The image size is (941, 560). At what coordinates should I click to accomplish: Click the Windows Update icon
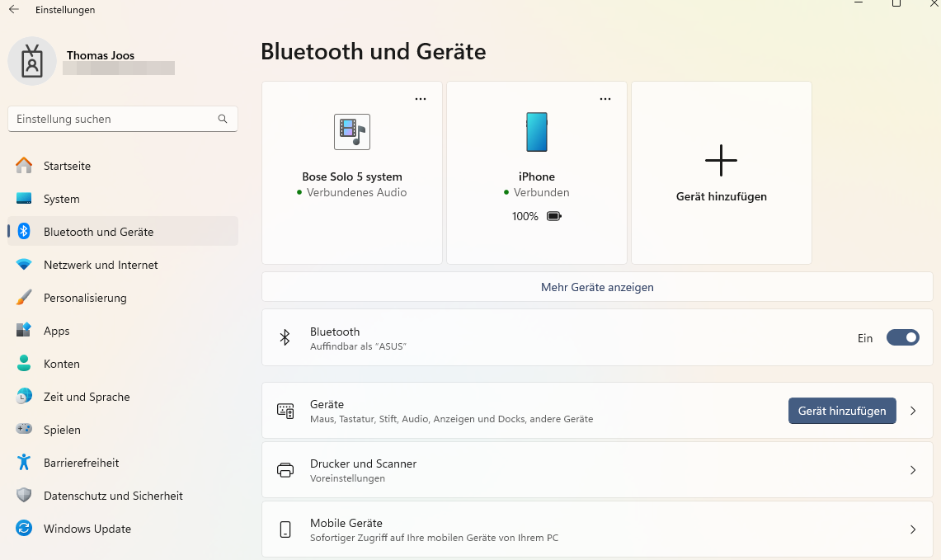tap(26, 529)
